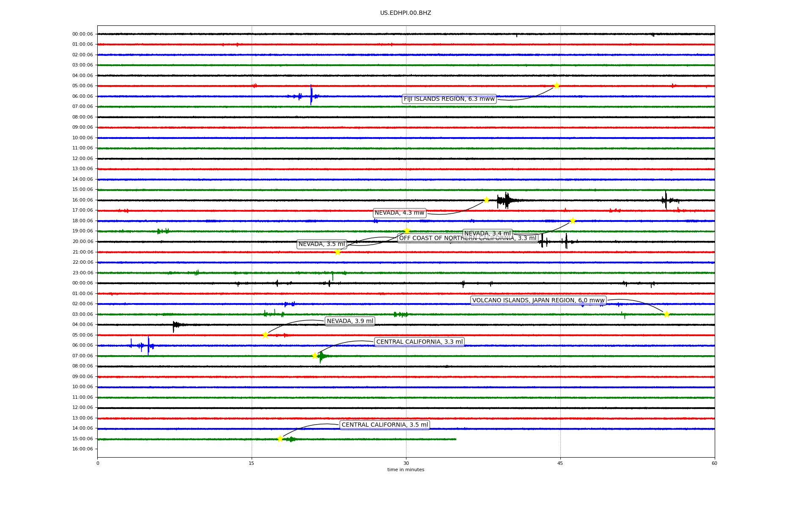
Task: Click the CENTRAL CALIFORNIA, 3.5 ml label
Action: click(384, 425)
